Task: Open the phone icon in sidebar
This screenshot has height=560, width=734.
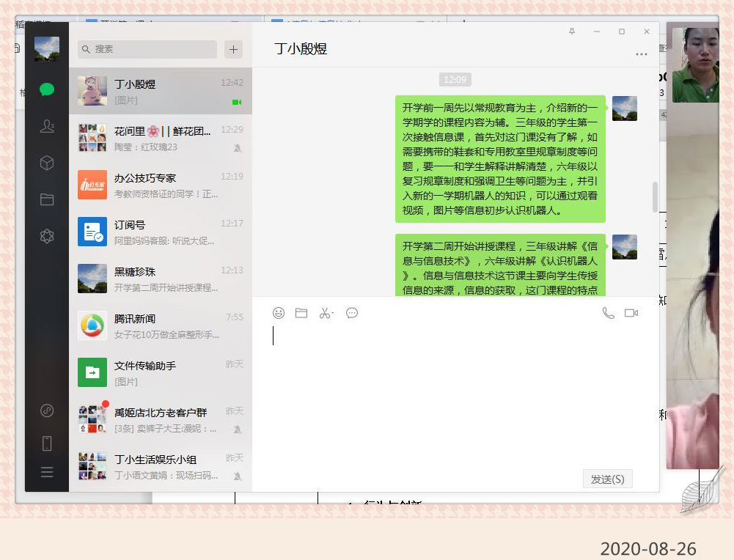Action: (47, 443)
